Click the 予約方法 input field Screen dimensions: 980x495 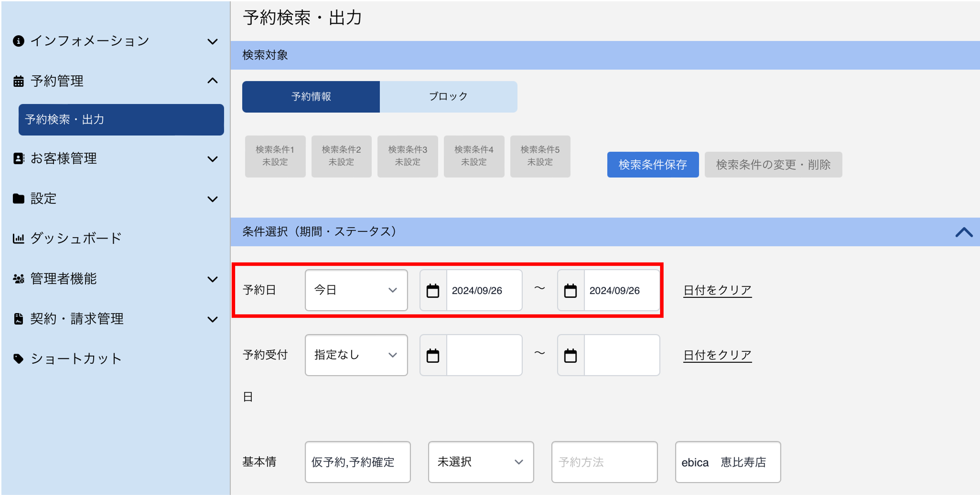coord(605,462)
